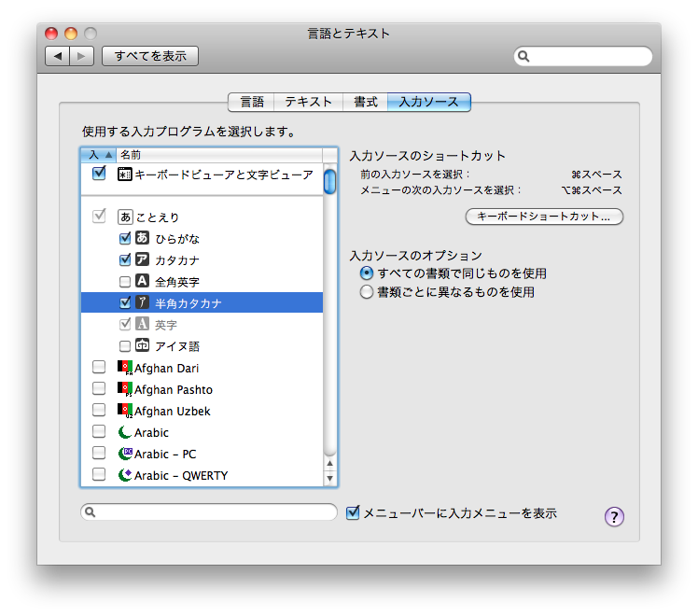Enable the 全角英字 checkbox
The width and height of the screenshot is (698, 616).
point(125,281)
